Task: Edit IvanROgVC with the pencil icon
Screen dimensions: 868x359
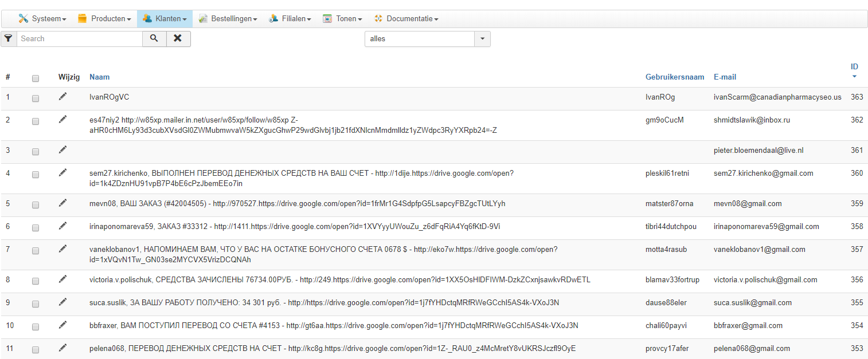Action: pos(62,97)
